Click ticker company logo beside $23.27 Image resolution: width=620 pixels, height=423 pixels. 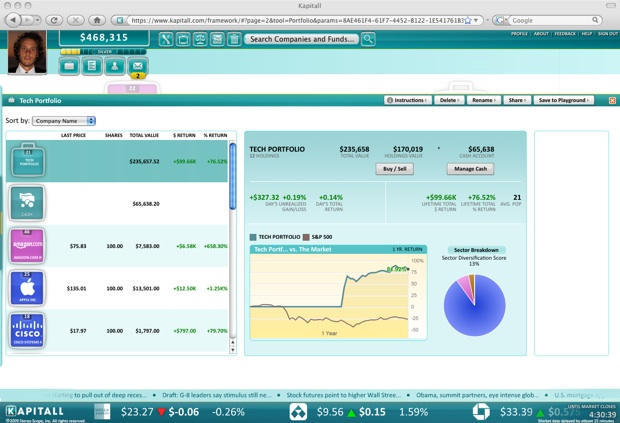pos(102,412)
